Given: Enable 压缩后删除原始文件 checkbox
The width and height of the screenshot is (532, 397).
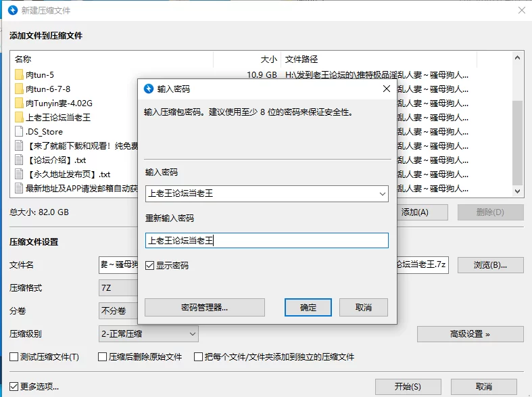Looking at the screenshot, I should tap(102, 357).
